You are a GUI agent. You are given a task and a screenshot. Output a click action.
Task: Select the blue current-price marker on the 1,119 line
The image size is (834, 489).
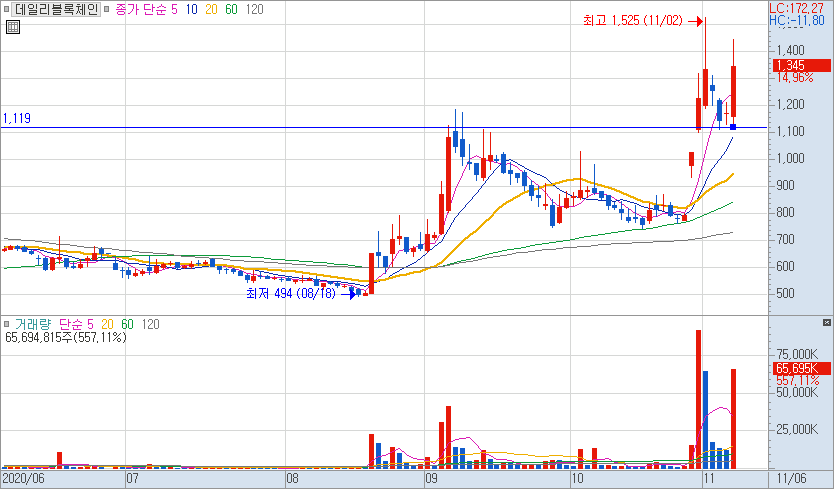tap(733, 127)
